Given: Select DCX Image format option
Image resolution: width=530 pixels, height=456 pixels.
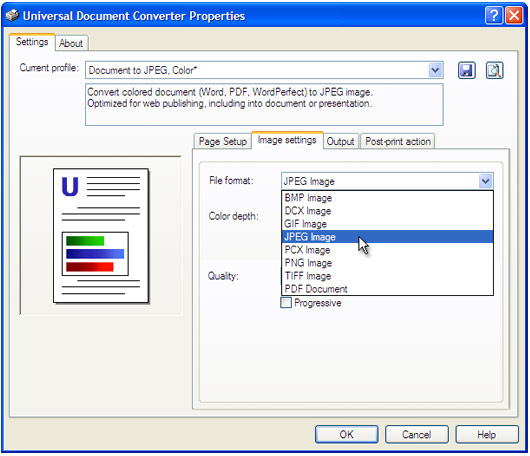Looking at the screenshot, I should point(387,211).
